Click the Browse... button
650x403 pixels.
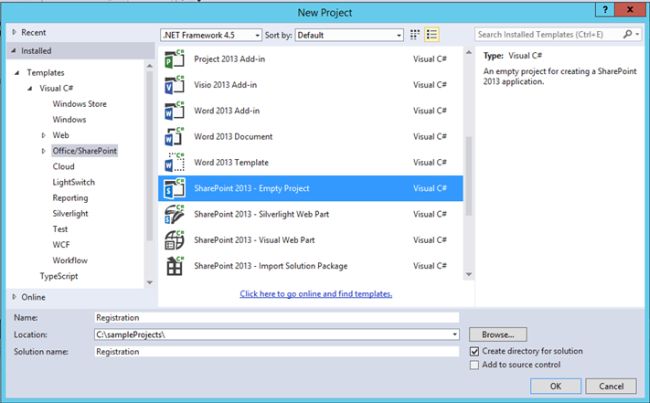498,334
